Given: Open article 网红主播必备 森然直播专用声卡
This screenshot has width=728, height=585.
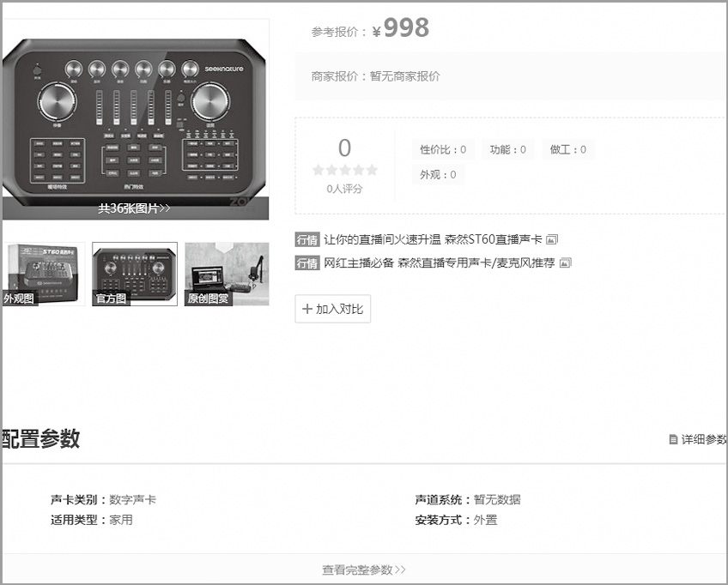Looking at the screenshot, I should 440,263.
